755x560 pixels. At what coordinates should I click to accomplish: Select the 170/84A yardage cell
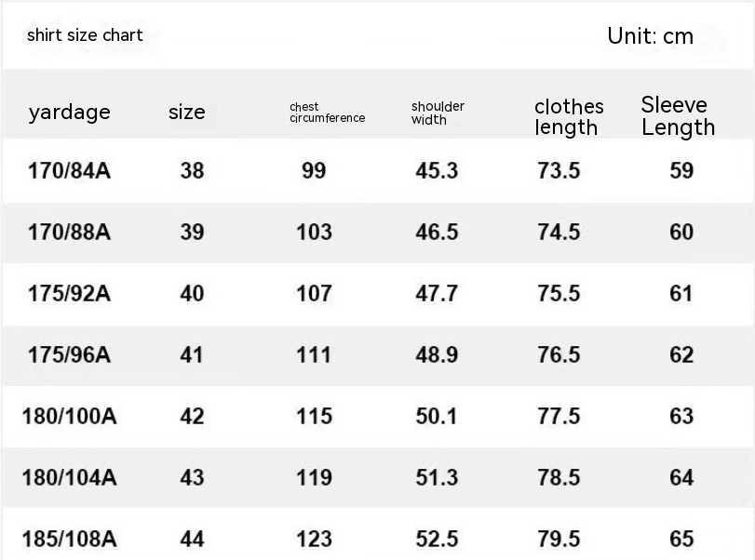[70, 171]
